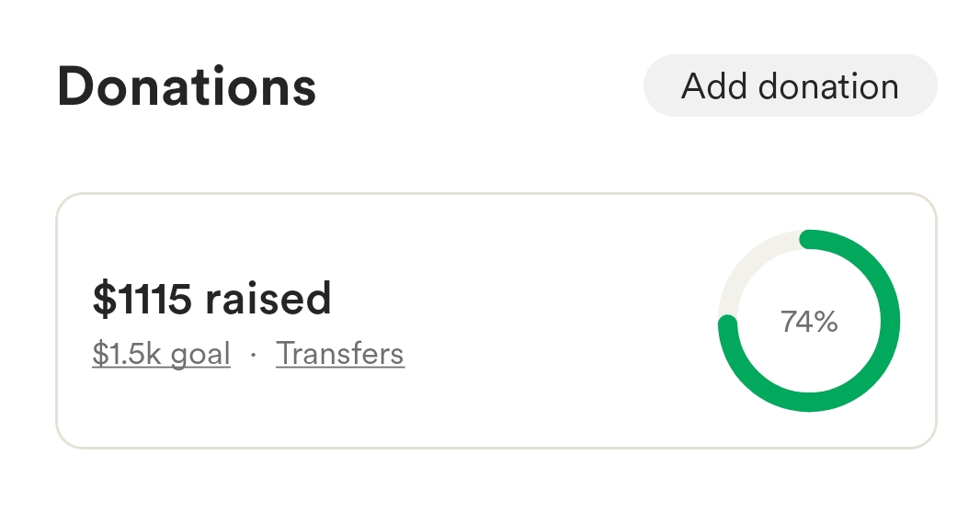Screen dimensions: 980x512
Task: Open the Transfers link
Action: pos(340,354)
